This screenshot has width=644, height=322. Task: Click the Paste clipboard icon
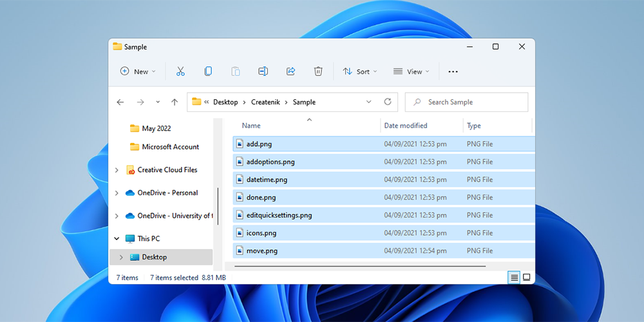(235, 71)
